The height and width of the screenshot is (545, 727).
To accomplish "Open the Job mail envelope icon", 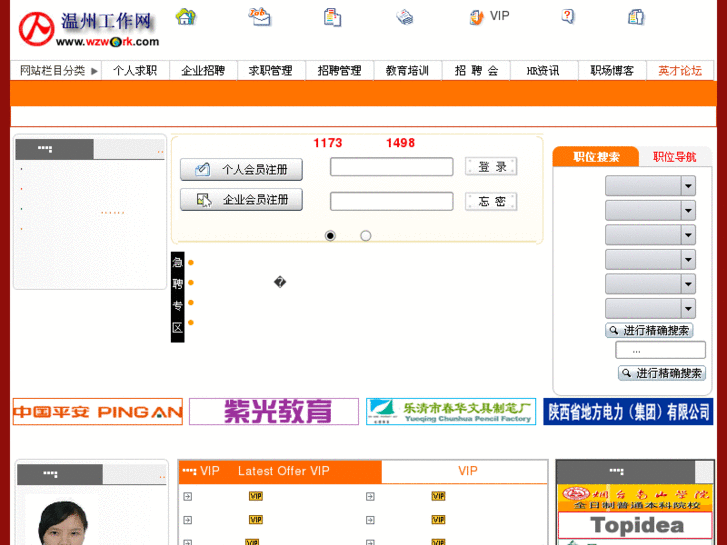I will 259,17.
